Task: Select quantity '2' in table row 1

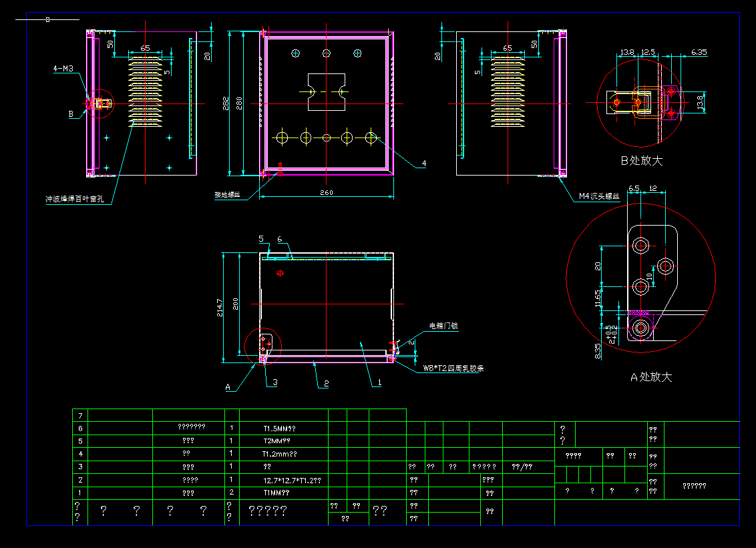Action: coord(232,492)
